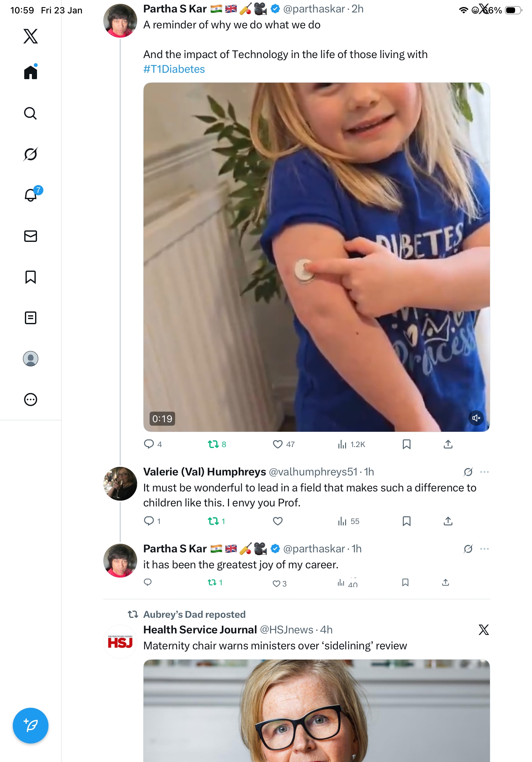Open more options on Valerie's reply
Image resolution: width=532 pixels, height=762 pixels.
pyautogui.click(x=484, y=472)
